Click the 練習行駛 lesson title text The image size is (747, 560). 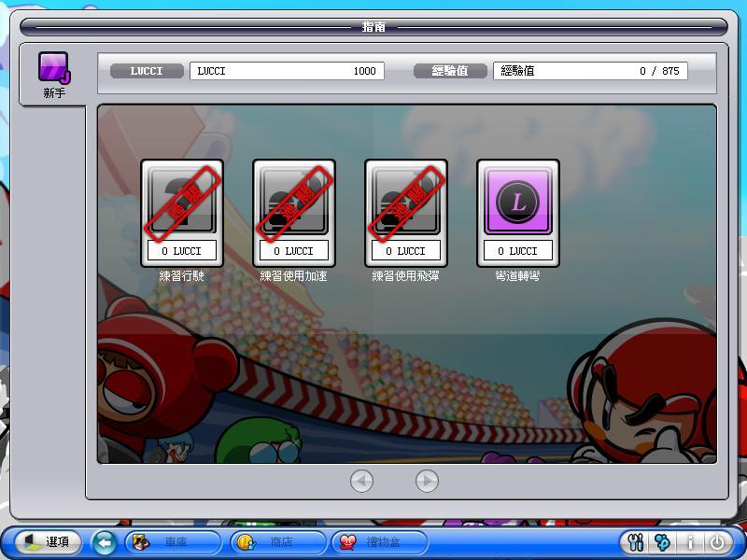181,275
